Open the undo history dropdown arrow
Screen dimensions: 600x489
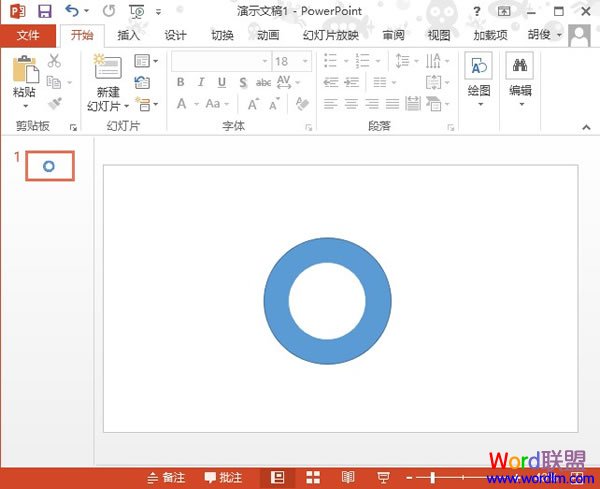86,11
